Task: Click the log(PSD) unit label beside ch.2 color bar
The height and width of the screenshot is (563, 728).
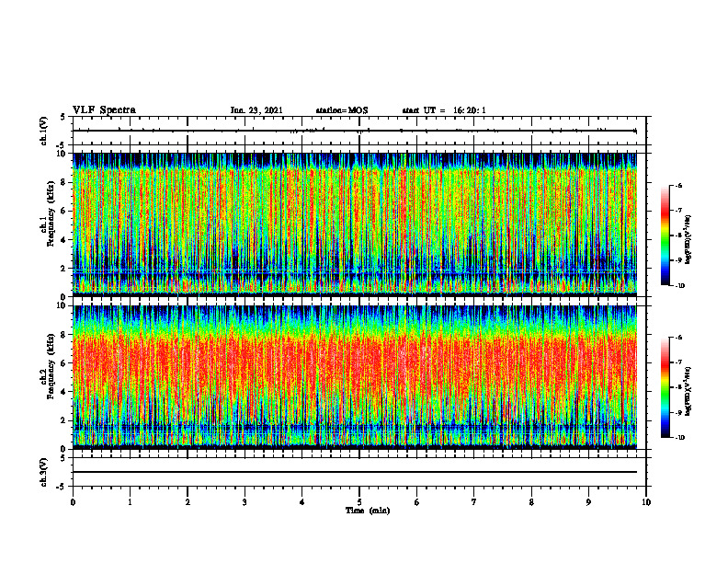Action: 689,391
